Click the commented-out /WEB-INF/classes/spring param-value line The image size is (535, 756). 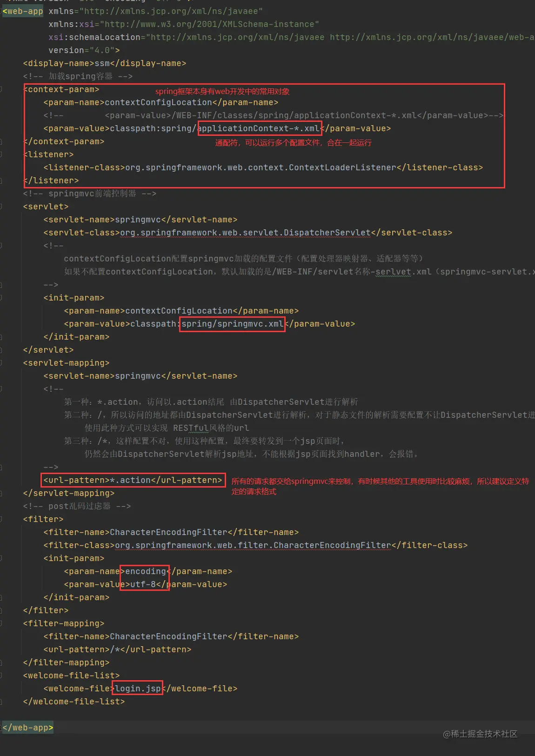coord(273,115)
